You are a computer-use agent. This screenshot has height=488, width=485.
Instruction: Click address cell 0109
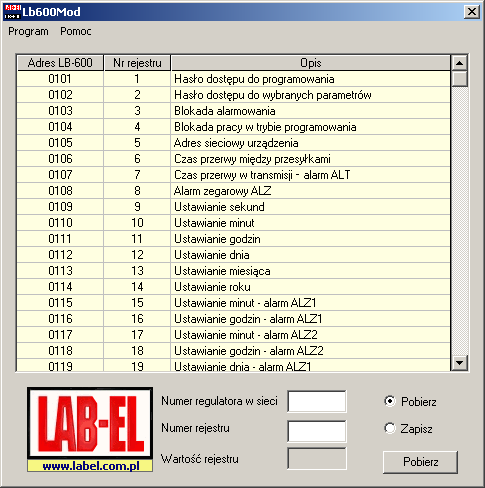pyautogui.click(x=60, y=207)
